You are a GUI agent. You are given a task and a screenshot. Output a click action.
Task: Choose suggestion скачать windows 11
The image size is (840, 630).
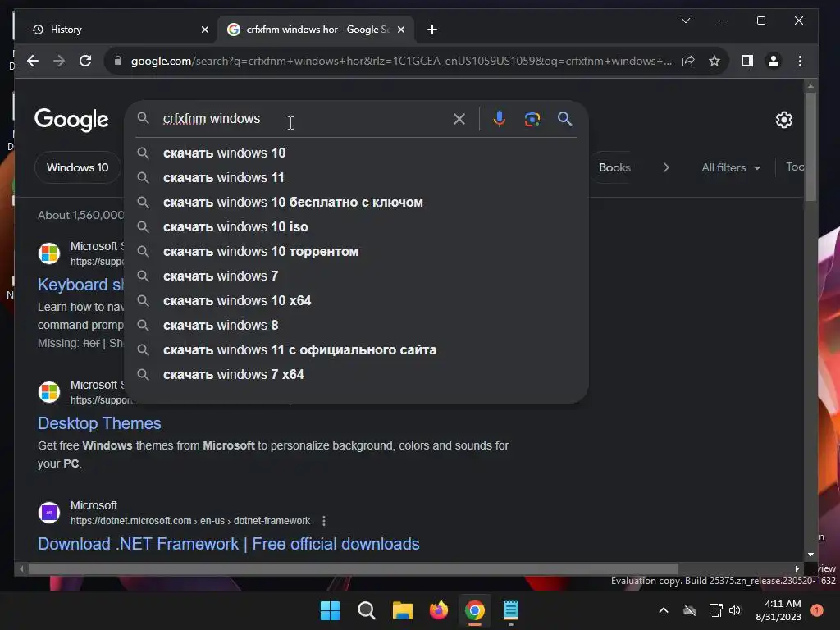pyautogui.click(x=356, y=178)
